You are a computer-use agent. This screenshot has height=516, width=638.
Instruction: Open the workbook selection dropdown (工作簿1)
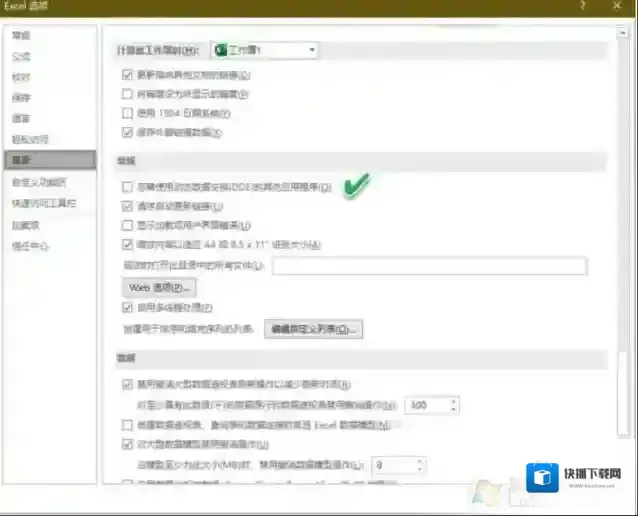click(x=313, y=49)
